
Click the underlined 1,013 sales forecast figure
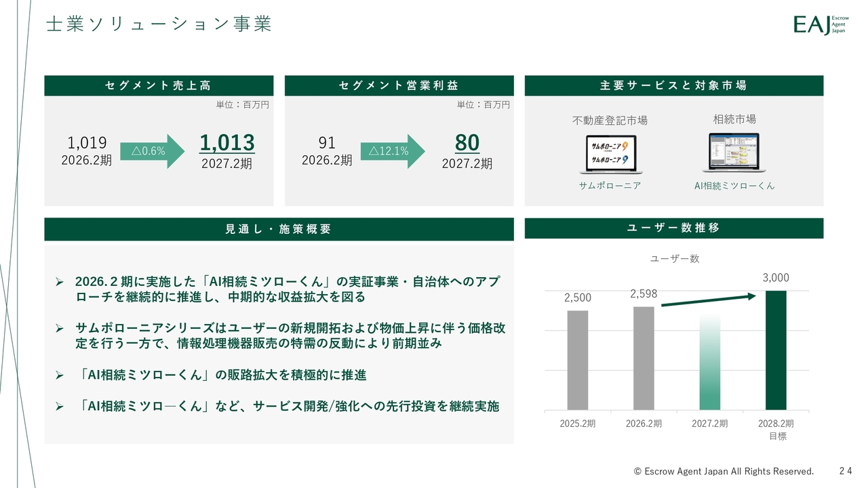pos(227,143)
